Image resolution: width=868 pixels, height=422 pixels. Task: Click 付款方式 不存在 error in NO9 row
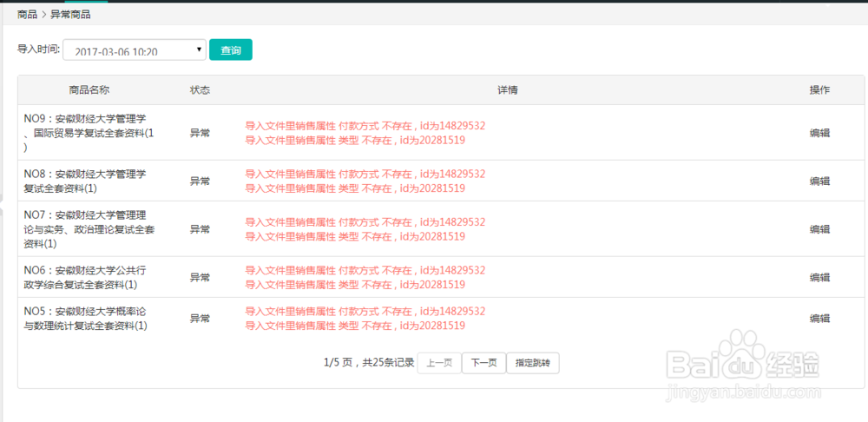pos(365,126)
